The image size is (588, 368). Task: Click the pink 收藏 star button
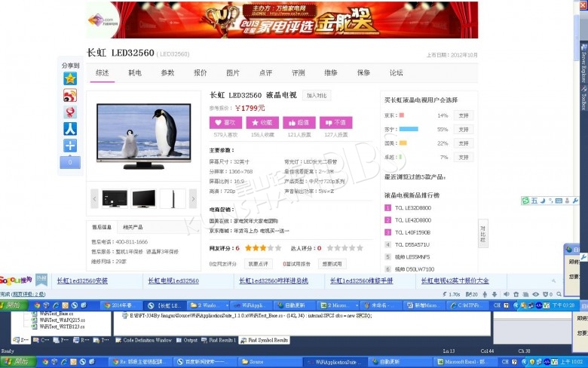262,123
